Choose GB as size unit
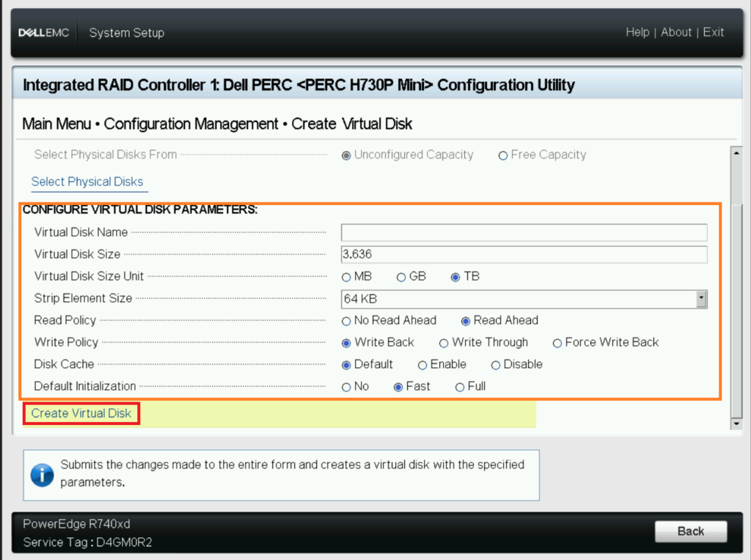Screen dimensions: 751x560 (x=401, y=277)
